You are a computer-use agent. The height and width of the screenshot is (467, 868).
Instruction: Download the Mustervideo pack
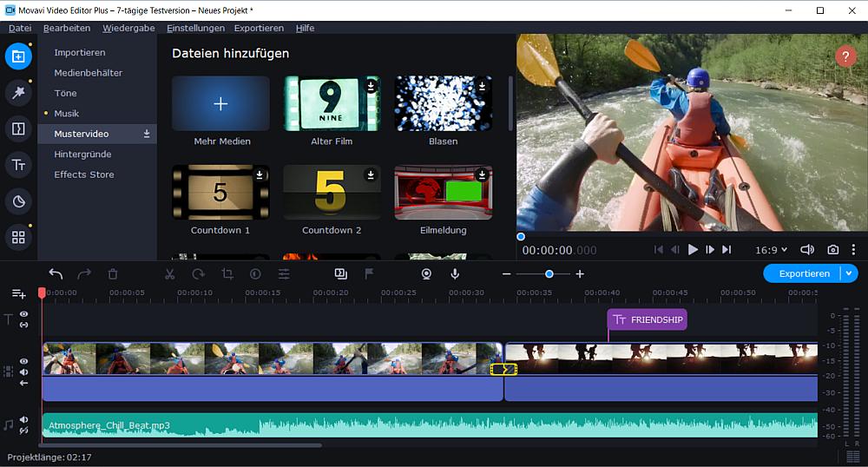147,134
